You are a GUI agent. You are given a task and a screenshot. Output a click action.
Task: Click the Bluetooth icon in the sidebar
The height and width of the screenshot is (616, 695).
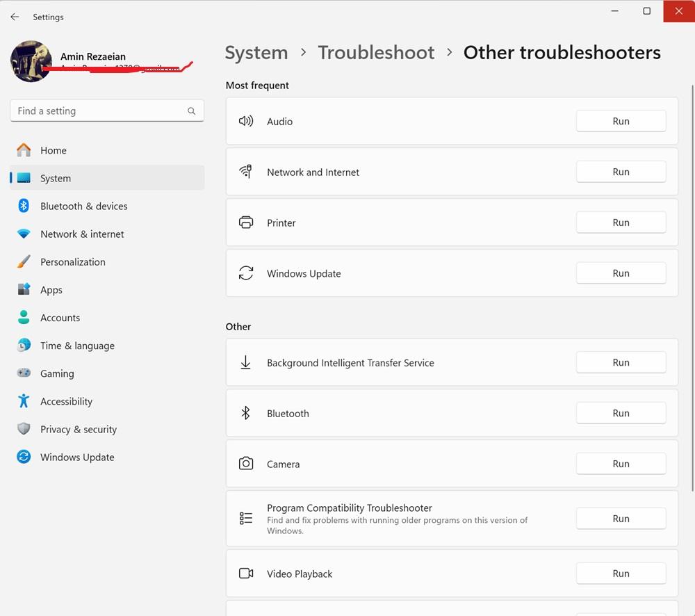pyautogui.click(x=24, y=206)
